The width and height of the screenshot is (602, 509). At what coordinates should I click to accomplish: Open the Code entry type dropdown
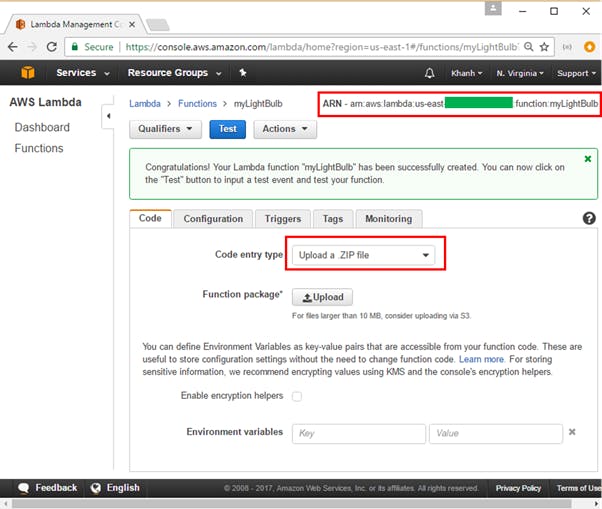[x=363, y=255]
